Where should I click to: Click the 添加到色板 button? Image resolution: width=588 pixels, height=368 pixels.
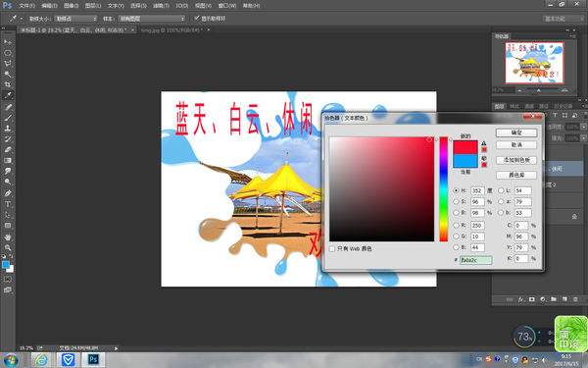[x=516, y=160]
